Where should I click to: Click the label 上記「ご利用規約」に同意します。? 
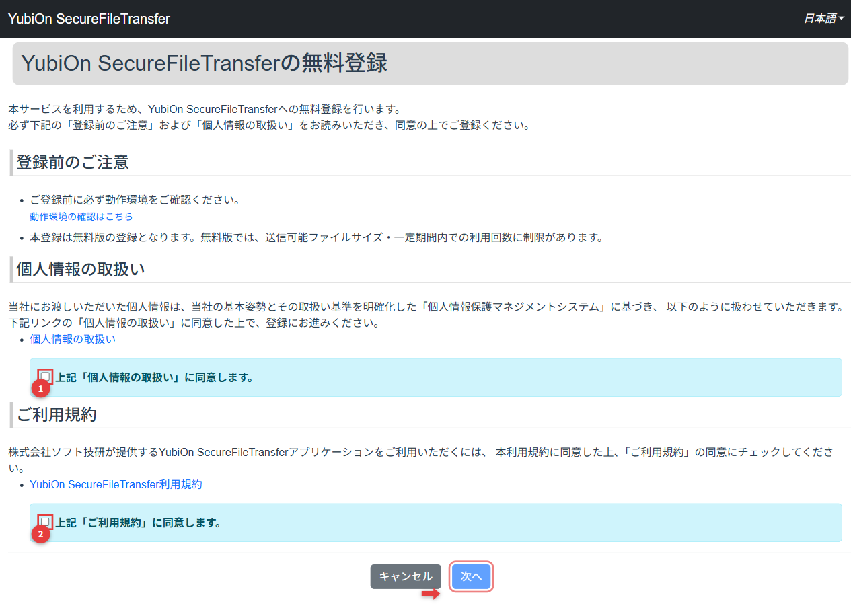[139, 523]
